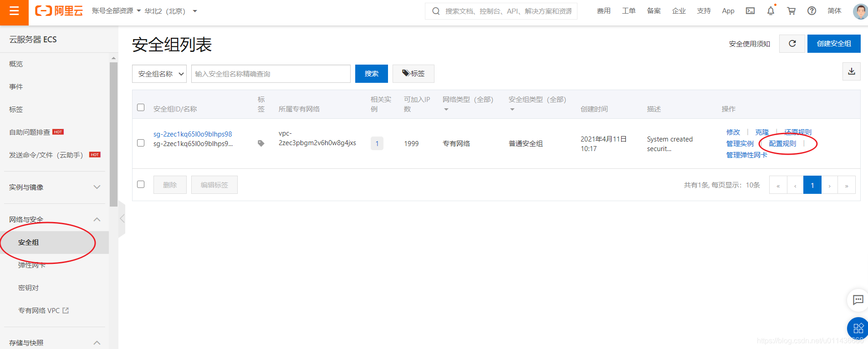Open 标签 in the sidebar
868x349 pixels.
tap(16, 109)
